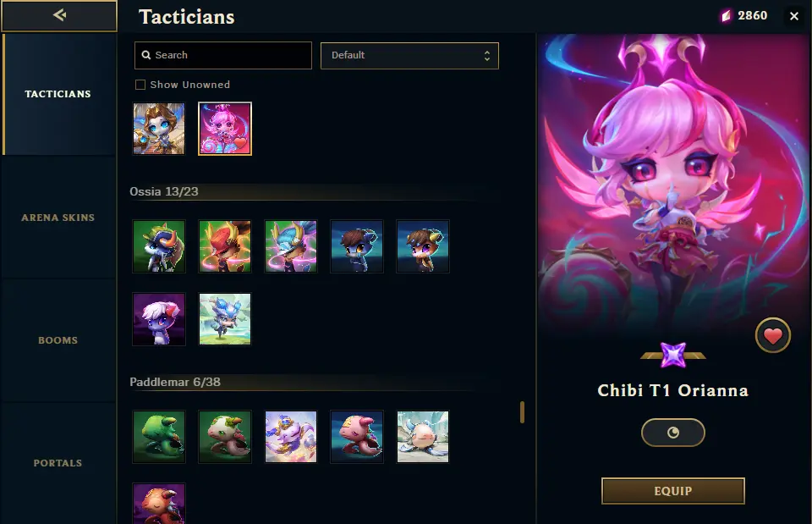Click the circular animation preview button
Image resolution: width=812 pixels, height=524 pixels.
click(672, 433)
